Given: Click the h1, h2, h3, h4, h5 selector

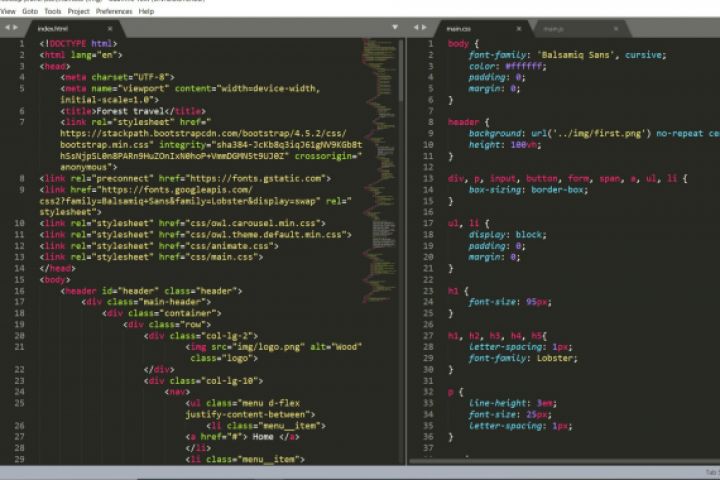Looking at the screenshot, I should pos(495,336).
